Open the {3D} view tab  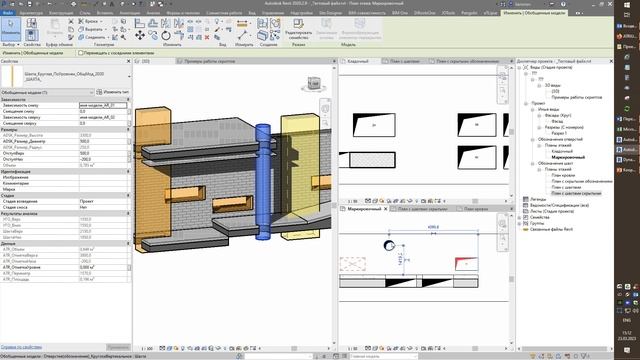(145, 61)
